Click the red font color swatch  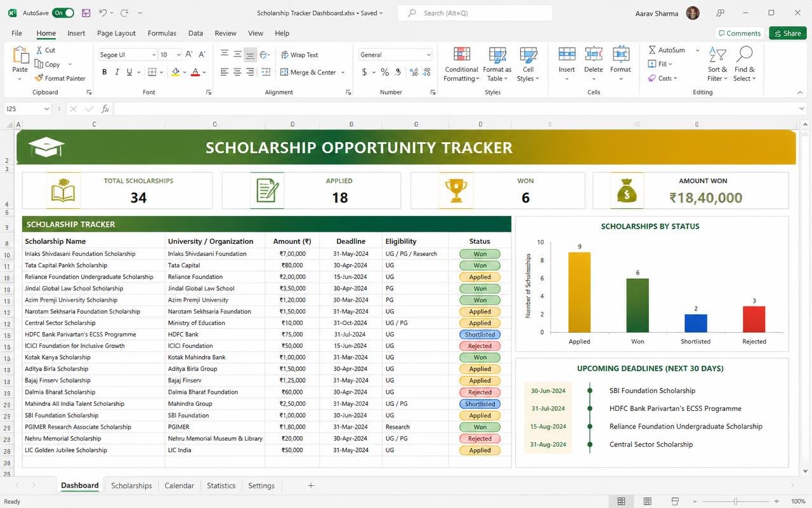coord(195,72)
